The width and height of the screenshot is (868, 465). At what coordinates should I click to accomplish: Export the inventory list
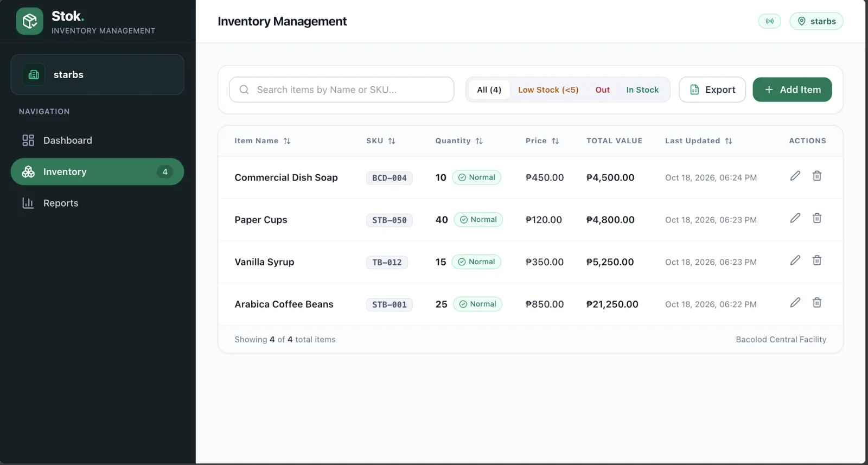pyautogui.click(x=712, y=90)
